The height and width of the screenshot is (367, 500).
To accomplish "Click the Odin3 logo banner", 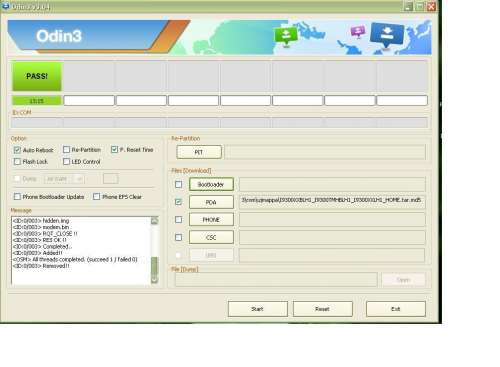I will tap(59, 36).
